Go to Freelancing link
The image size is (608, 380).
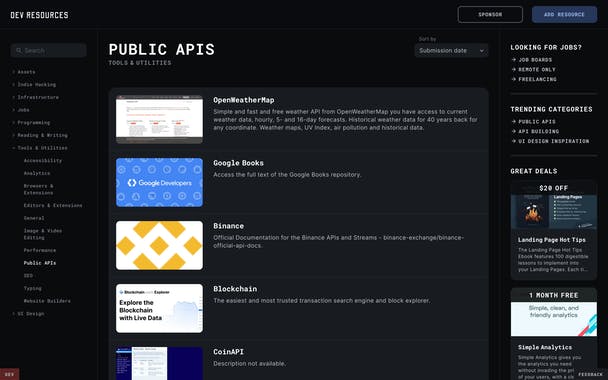pyautogui.click(x=537, y=79)
